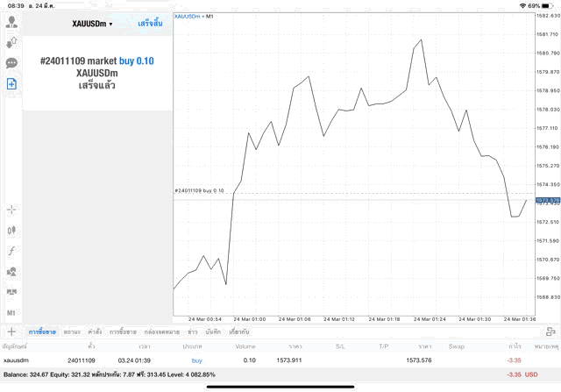Tap the new order document-plus icon

pyautogui.click(x=12, y=84)
